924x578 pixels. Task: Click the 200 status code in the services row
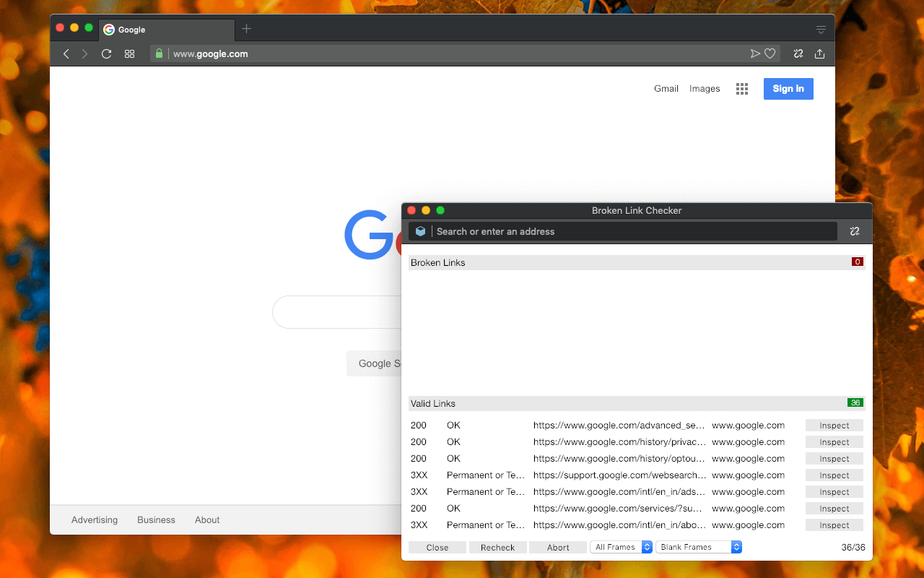[419, 509]
